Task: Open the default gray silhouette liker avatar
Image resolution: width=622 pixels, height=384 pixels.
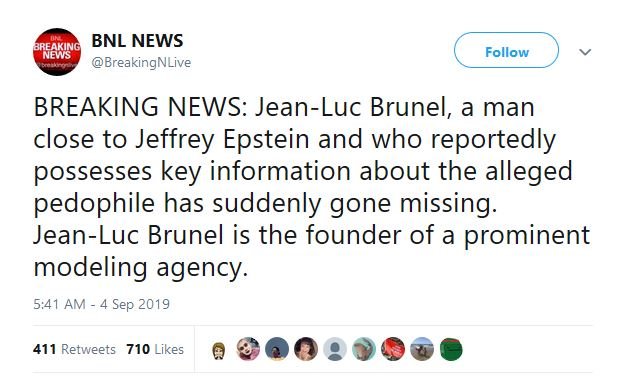Action: 335,349
